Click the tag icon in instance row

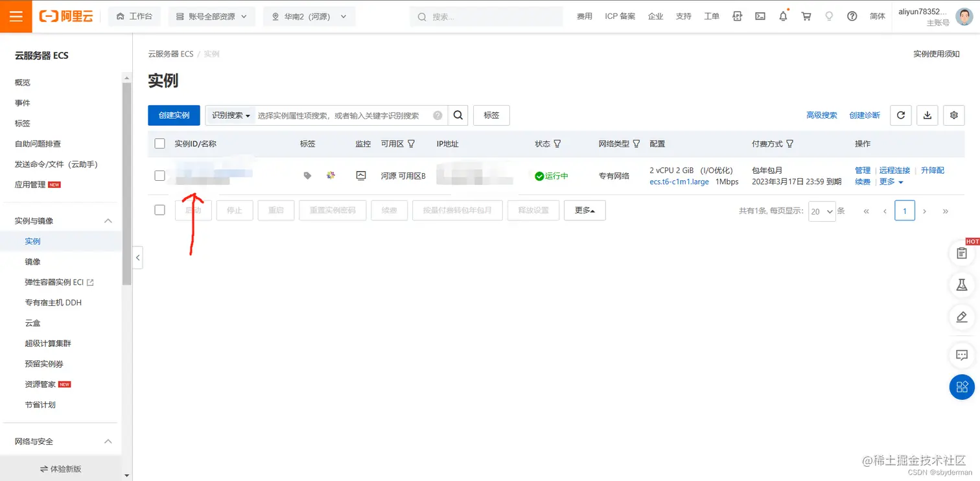(308, 176)
